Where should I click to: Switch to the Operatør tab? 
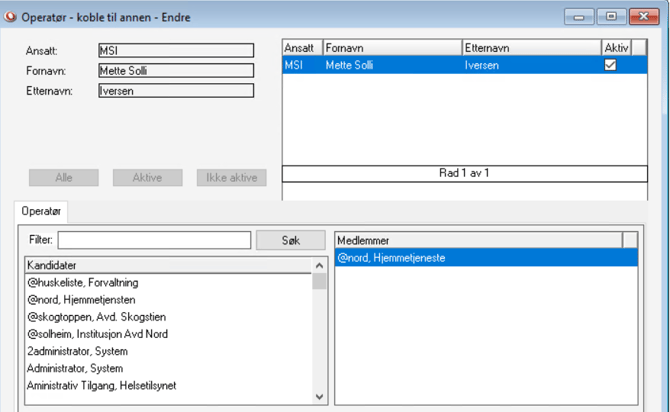(41, 211)
